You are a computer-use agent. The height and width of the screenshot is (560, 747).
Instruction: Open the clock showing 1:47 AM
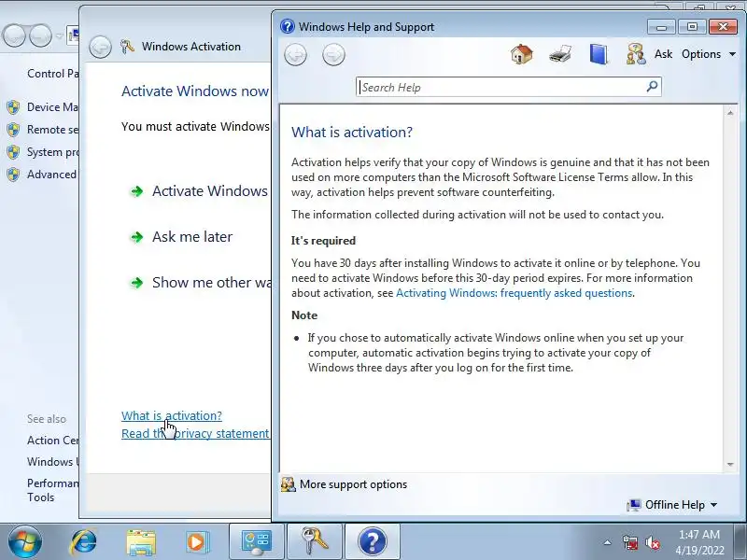(x=699, y=542)
